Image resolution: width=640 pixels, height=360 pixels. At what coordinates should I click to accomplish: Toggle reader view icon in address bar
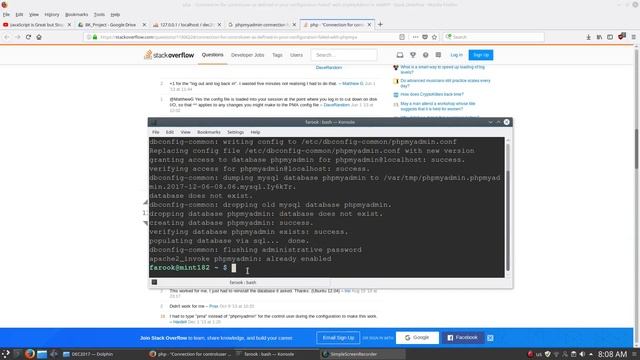click(402, 37)
